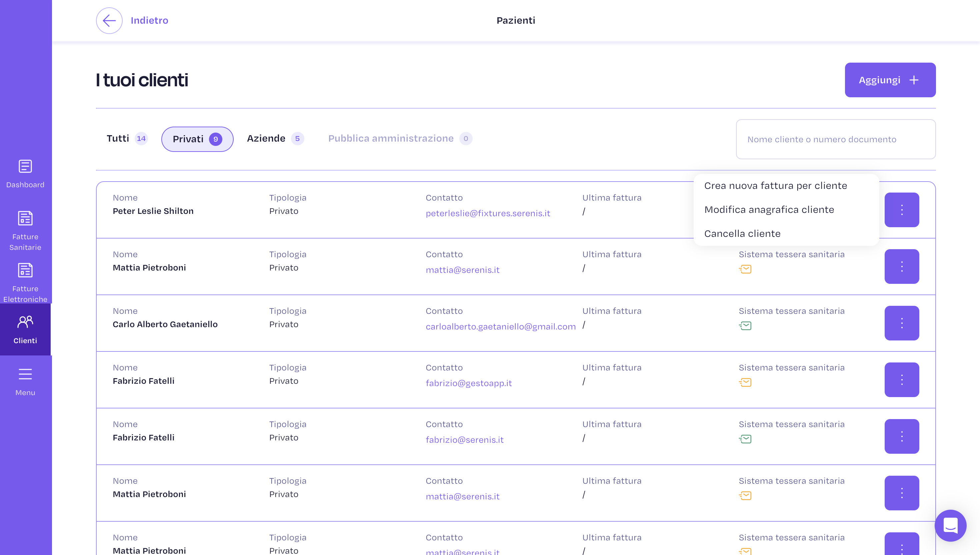The width and height of the screenshot is (980, 555).
Task: Open the chat support bubble
Action: coord(950,525)
